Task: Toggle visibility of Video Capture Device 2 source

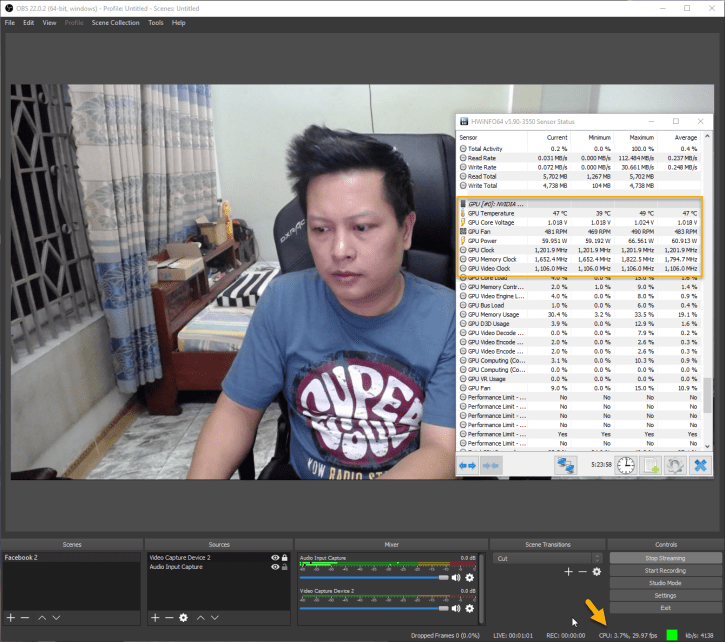Action: pos(275,557)
